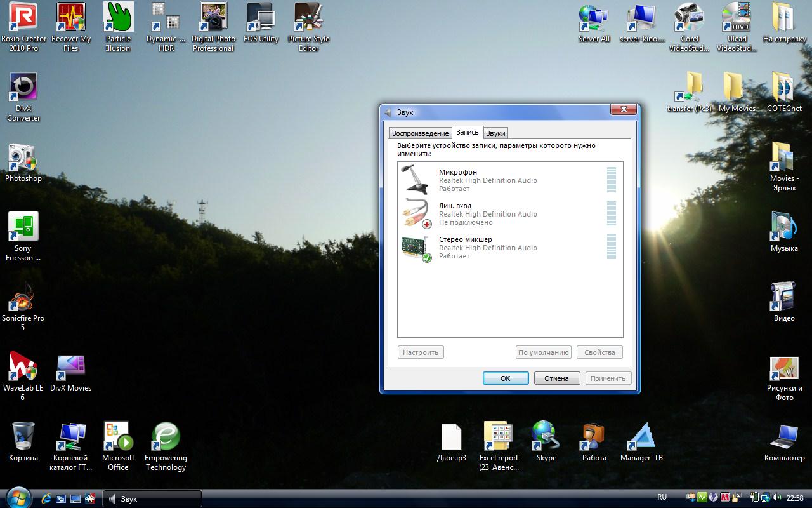The image size is (812, 508).
Task: Open the Звуки tab
Action: coord(495,133)
